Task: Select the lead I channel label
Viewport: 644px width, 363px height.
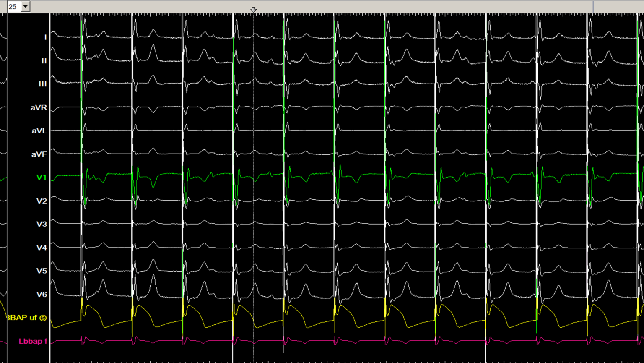Action: (45, 36)
